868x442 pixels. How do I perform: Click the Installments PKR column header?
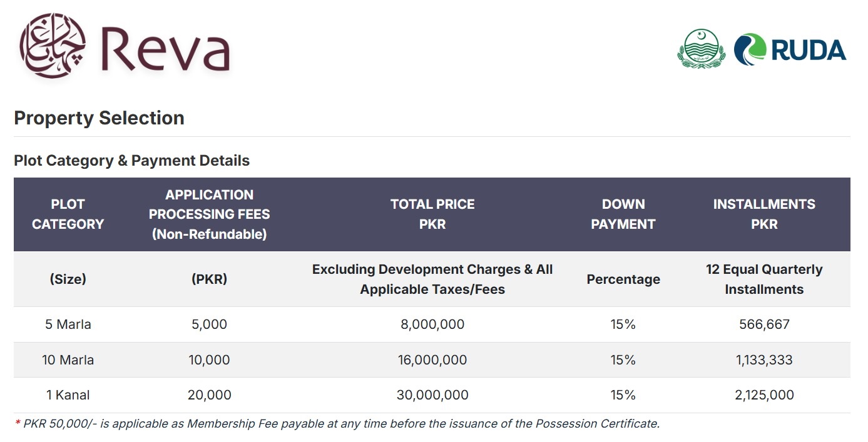[x=764, y=214]
